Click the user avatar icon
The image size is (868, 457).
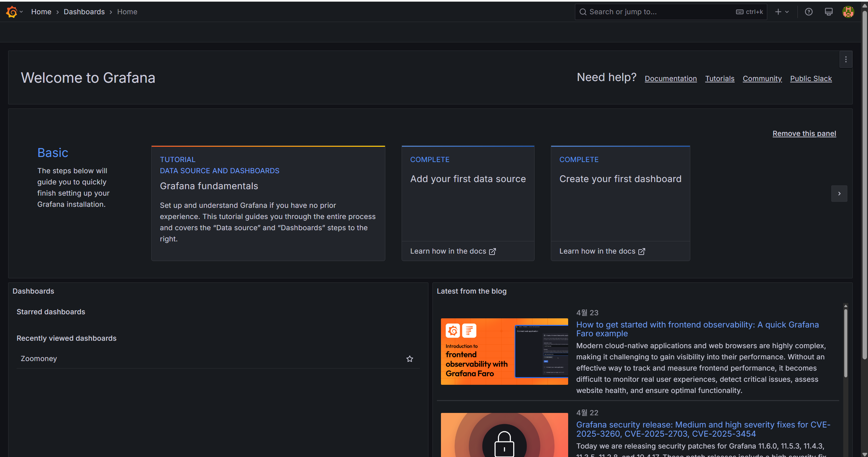[x=848, y=12]
